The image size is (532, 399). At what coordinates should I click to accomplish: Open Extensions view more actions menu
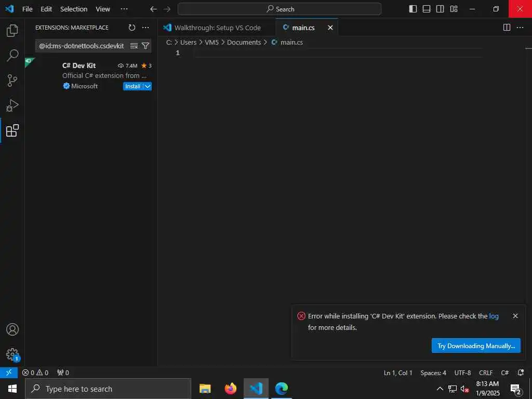coord(145,28)
